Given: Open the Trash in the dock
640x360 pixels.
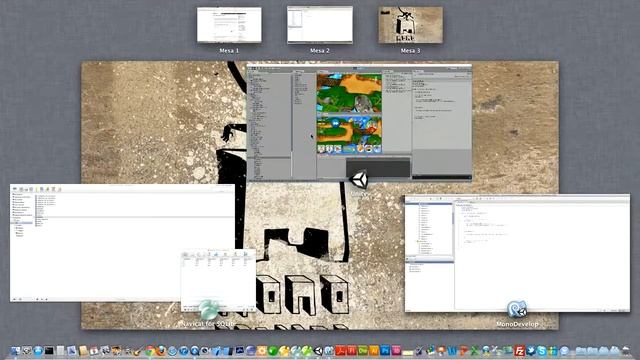Looking at the screenshot, I should 626,351.
